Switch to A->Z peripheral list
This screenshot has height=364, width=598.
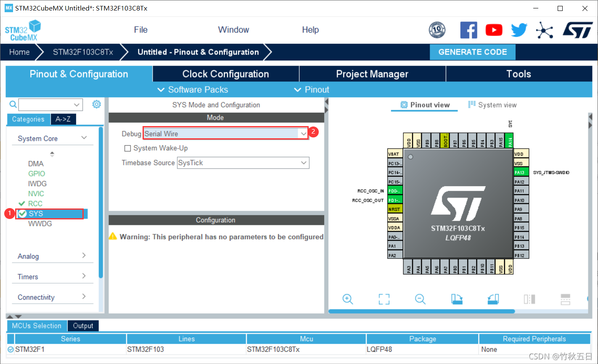click(63, 119)
